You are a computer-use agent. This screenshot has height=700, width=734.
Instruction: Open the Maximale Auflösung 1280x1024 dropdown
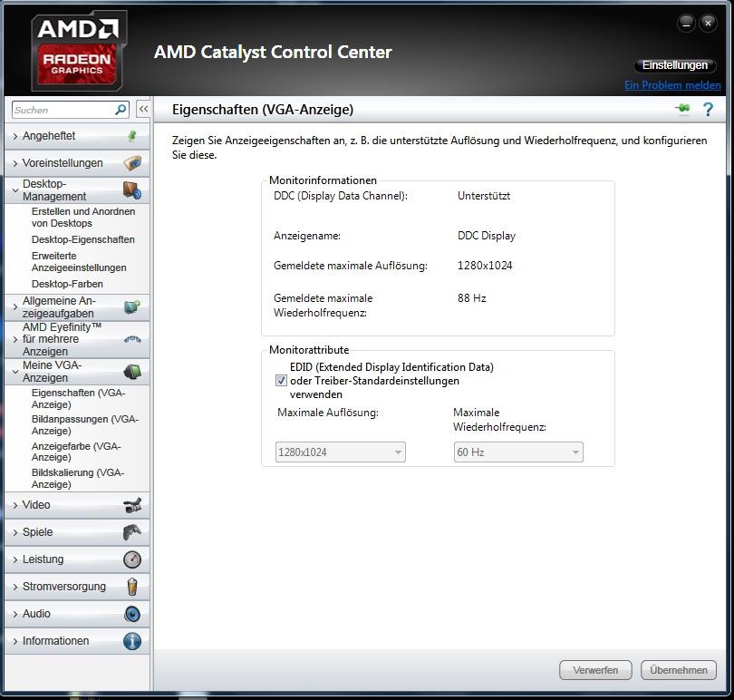pyautogui.click(x=341, y=452)
